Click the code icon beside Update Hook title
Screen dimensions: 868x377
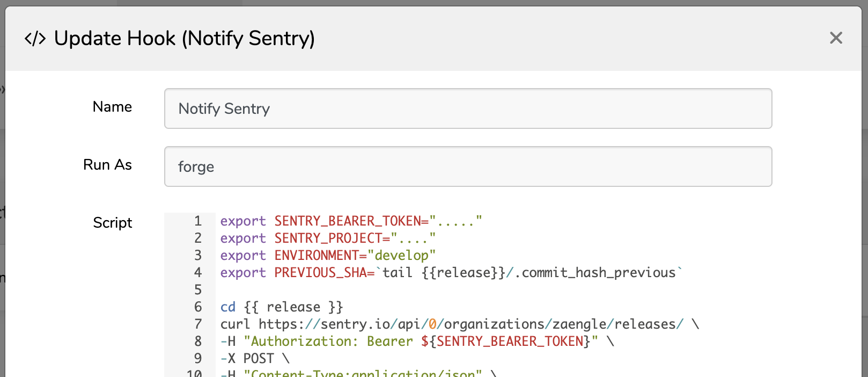[x=35, y=39]
